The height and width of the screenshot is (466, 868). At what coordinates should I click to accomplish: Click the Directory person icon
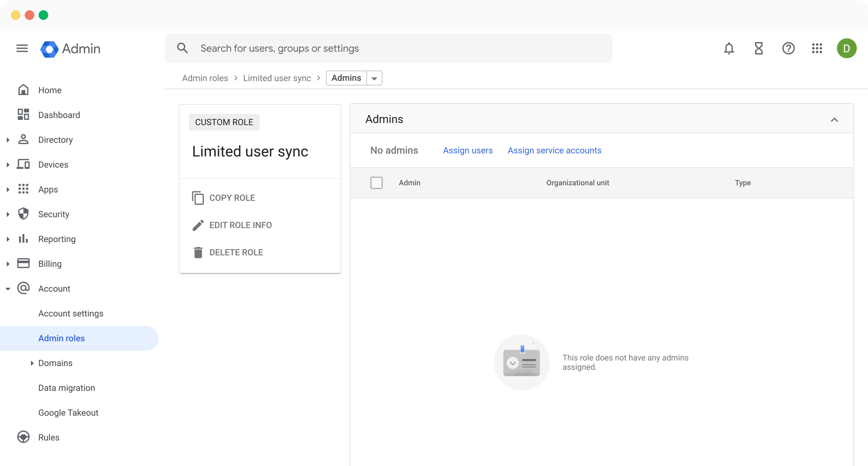[x=23, y=140]
